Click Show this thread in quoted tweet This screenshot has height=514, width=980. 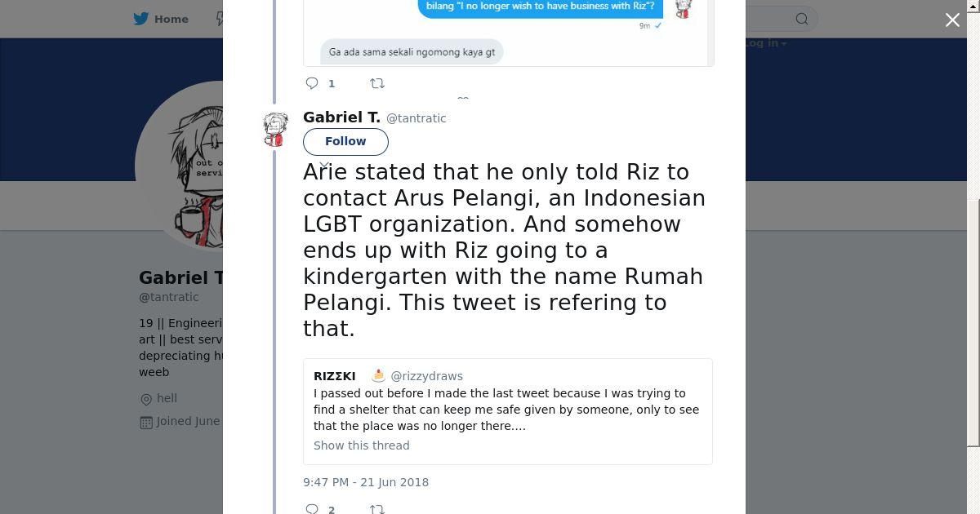click(x=362, y=445)
